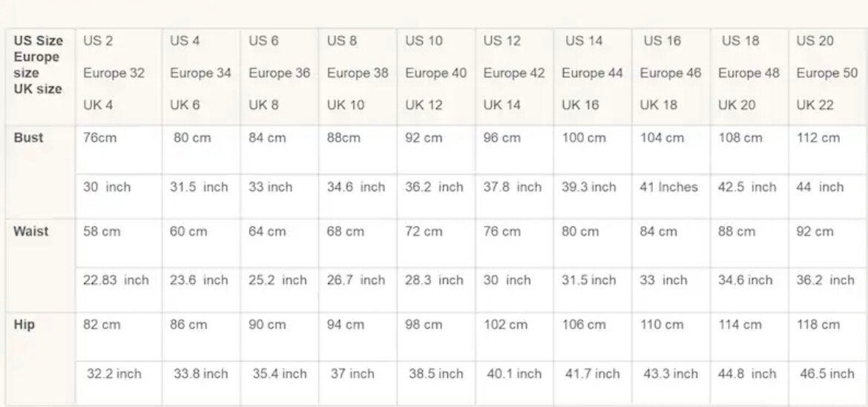
Task: Click the 112 cm bust cell
Action: 818,138
